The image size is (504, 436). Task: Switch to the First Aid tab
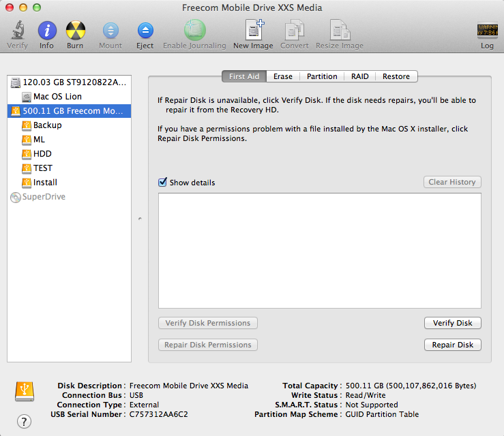pyautogui.click(x=244, y=76)
